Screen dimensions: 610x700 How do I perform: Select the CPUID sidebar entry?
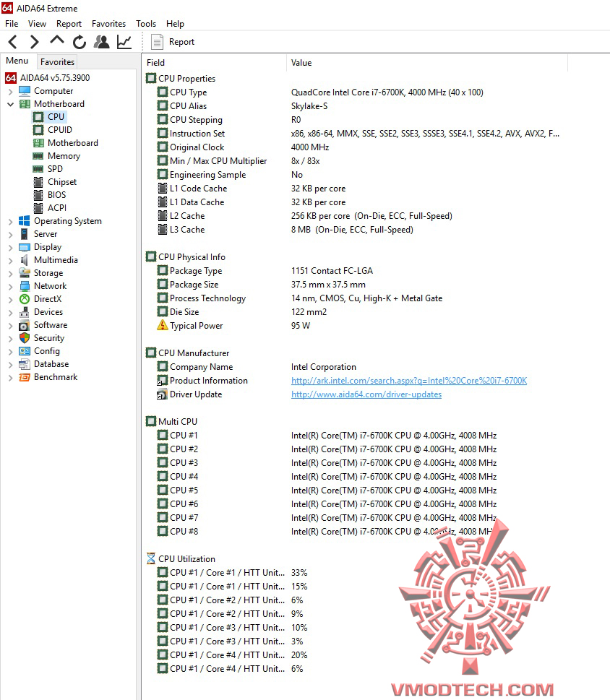[56, 129]
